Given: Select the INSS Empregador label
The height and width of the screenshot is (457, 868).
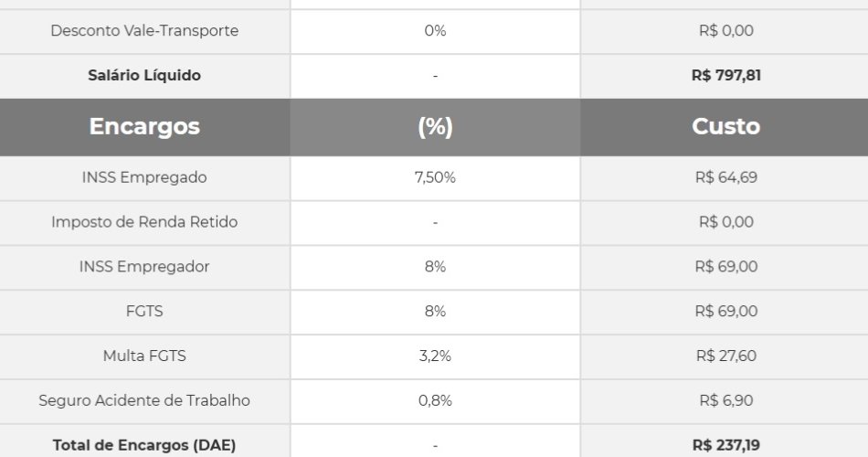Looking at the screenshot, I should pos(144,267).
